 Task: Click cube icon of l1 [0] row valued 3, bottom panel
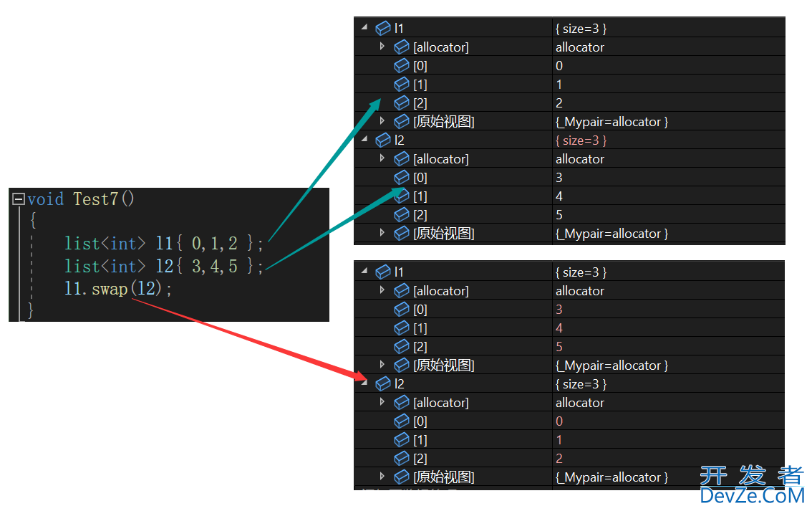click(401, 309)
